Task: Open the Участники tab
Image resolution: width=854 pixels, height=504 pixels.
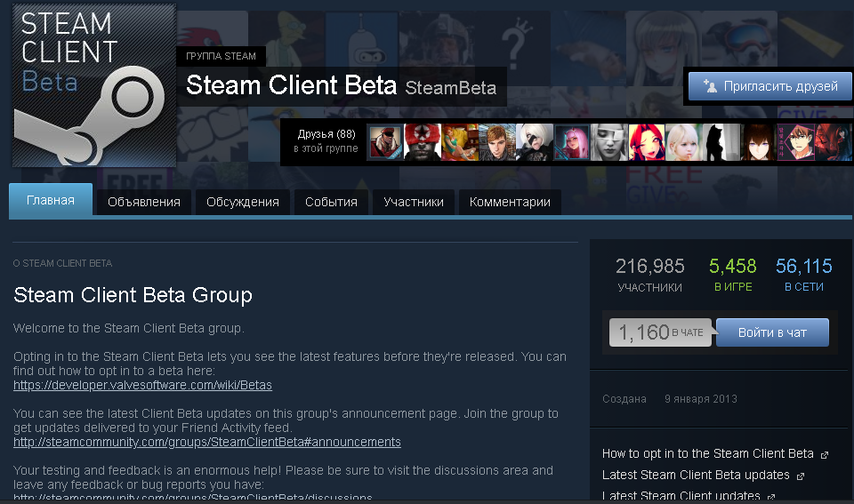Action: (414, 202)
